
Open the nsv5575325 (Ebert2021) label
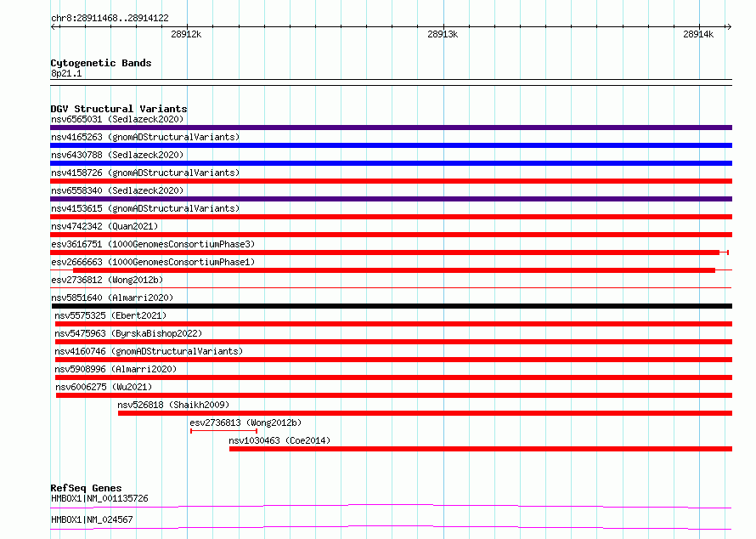[x=110, y=315]
